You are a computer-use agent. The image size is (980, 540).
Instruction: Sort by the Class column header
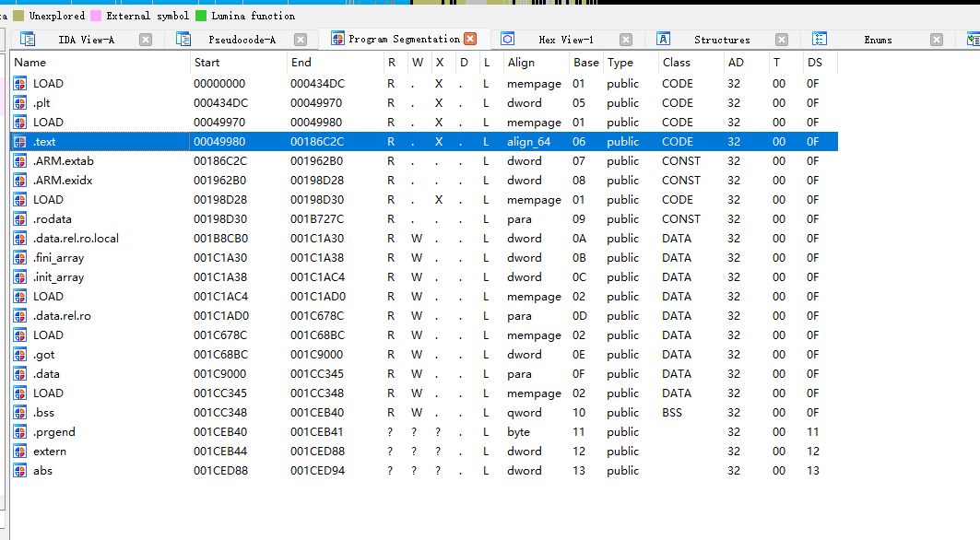point(691,63)
